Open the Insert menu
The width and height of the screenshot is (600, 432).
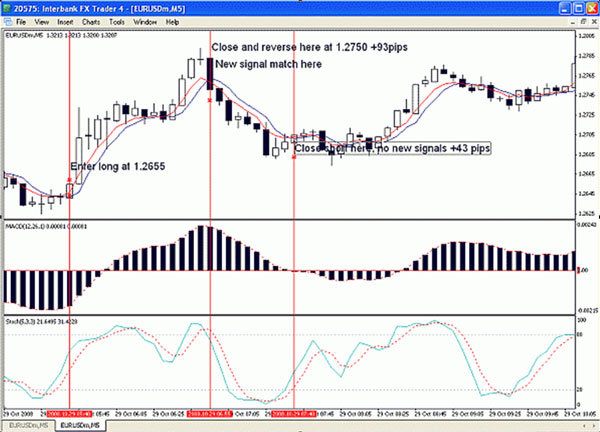coord(66,21)
